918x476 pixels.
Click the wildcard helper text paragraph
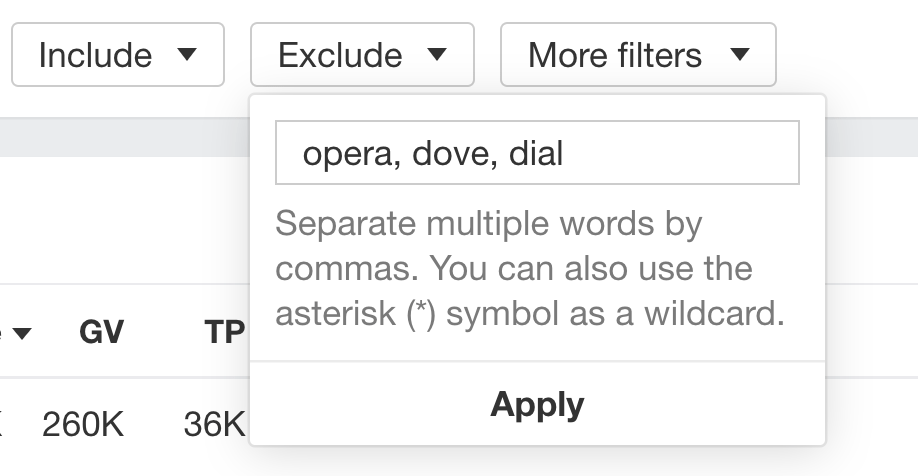[530, 268]
